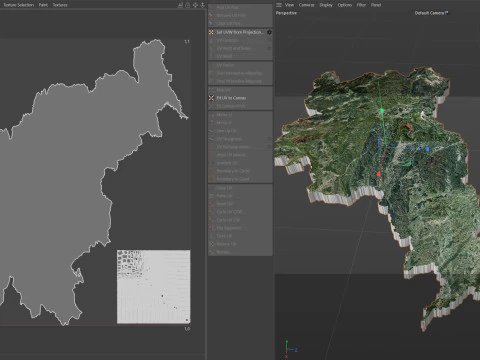
Task: Click the Quantize UVs entry
Action: tap(240, 163)
